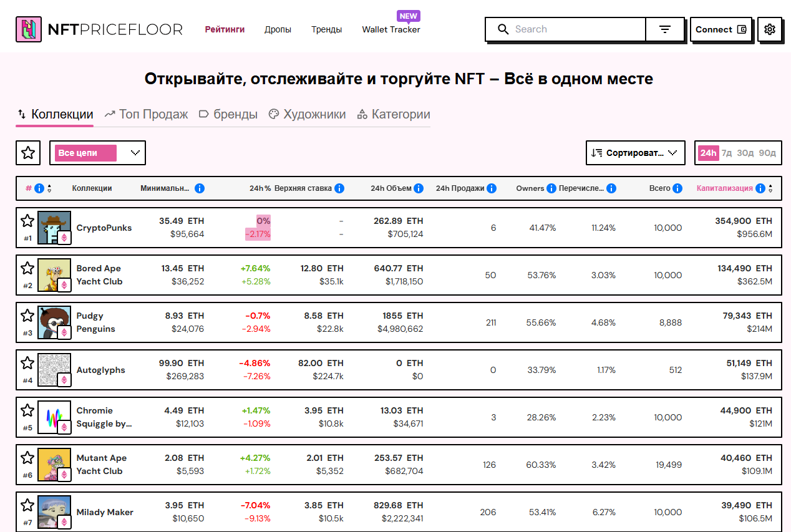Open the Сортировать sort dropdown
The width and height of the screenshot is (791, 532).
(636, 153)
